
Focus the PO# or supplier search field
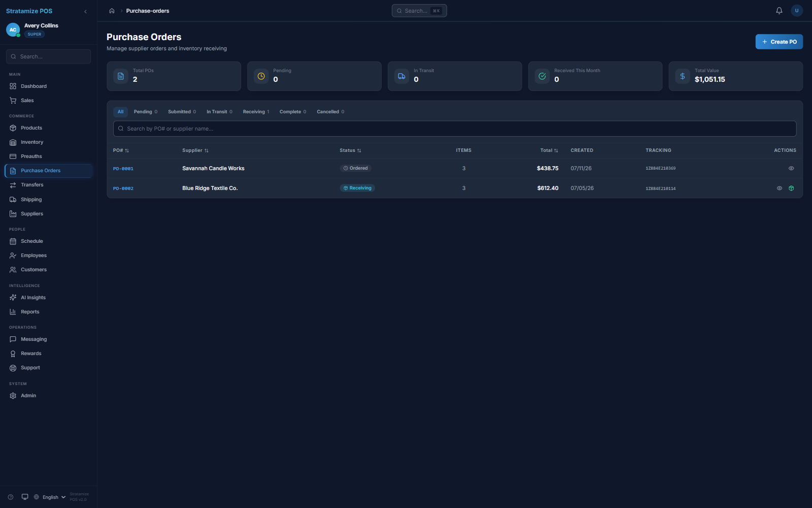point(454,129)
